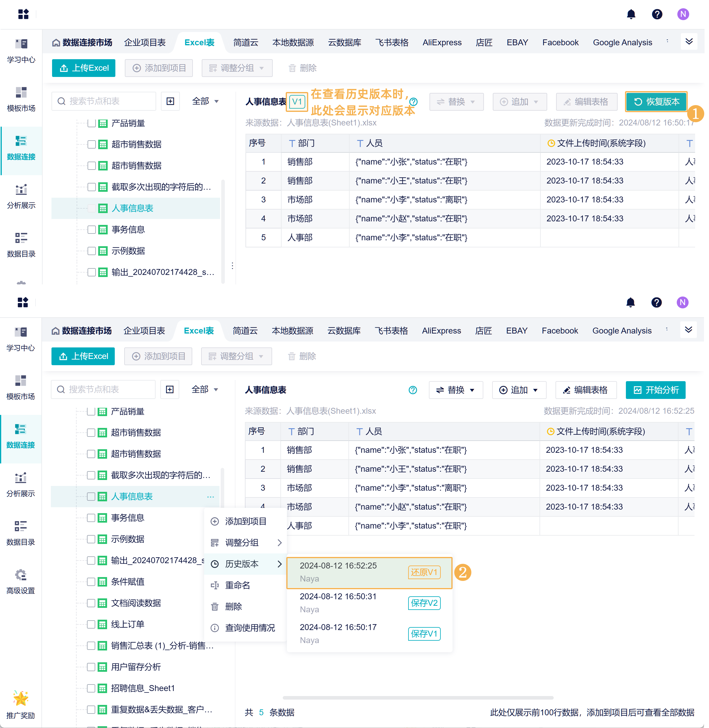Click the disabled 删除 trash icon in upper toolbar
This screenshot has height=728, width=709.
click(292, 68)
